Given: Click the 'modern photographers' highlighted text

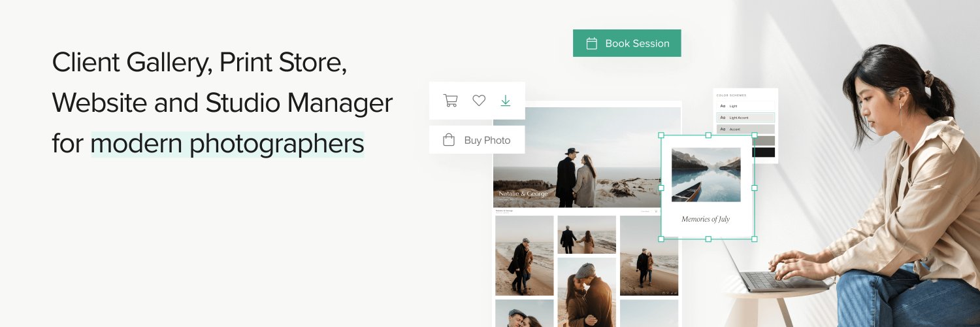Looking at the screenshot, I should [227, 144].
